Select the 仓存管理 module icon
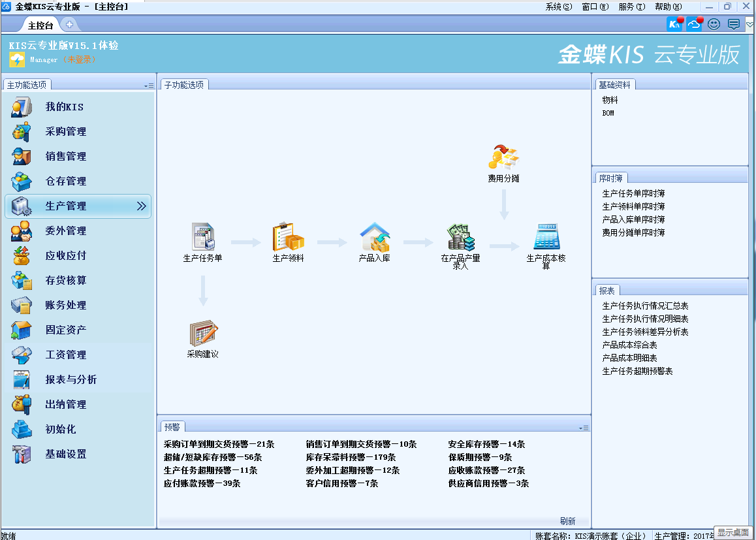Viewport: 756px width, 540px height. point(22,182)
